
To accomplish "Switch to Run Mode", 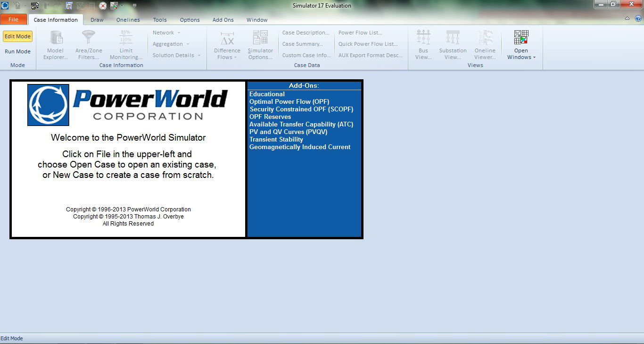I will [17, 51].
